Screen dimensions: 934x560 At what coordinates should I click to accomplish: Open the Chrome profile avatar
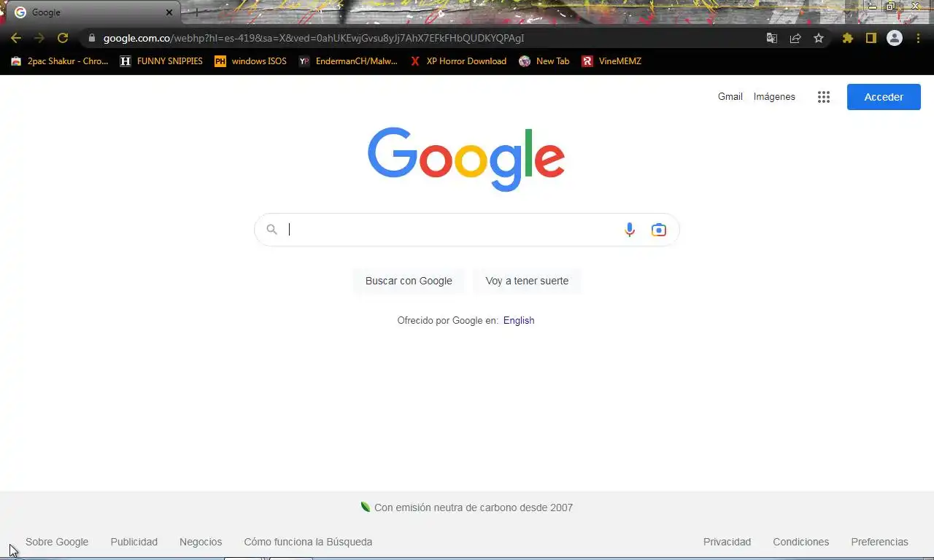pos(895,38)
